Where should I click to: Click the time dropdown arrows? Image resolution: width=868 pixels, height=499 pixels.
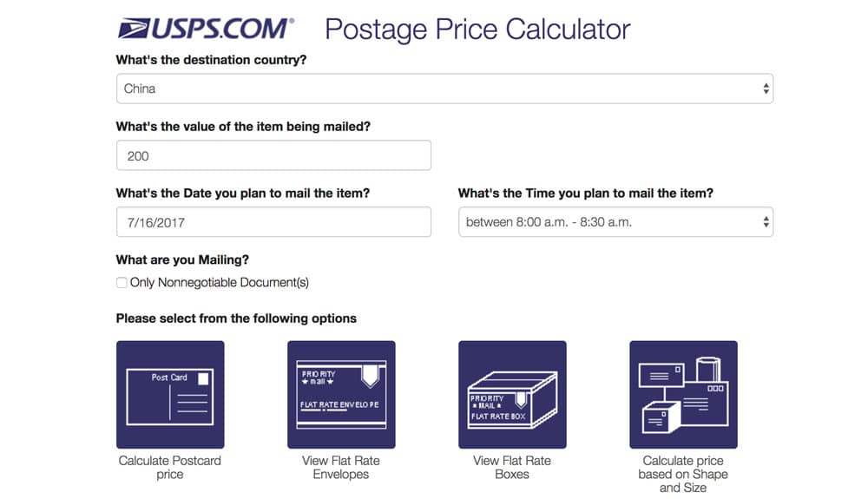pyautogui.click(x=766, y=222)
